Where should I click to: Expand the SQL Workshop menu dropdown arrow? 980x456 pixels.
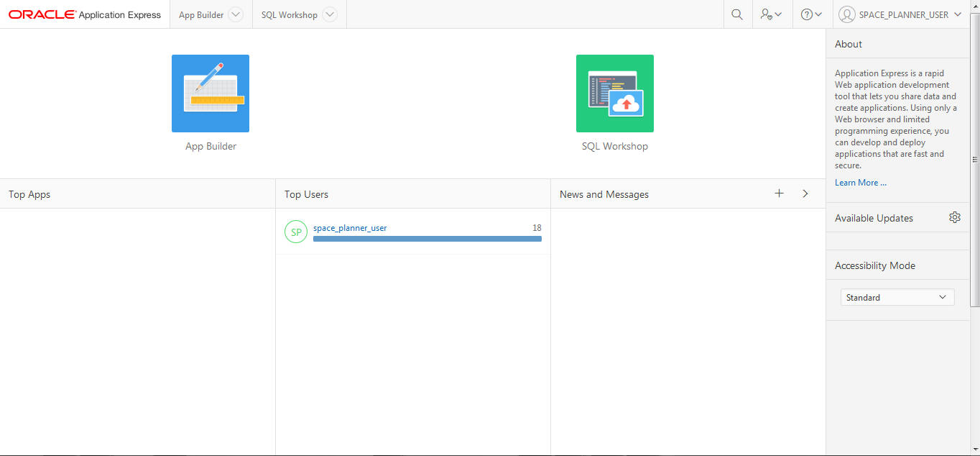329,14
